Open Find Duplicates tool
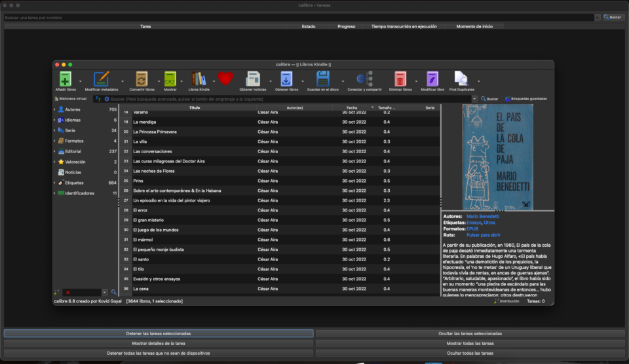Viewport: 629px width, 364px height. pyautogui.click(x=461, y=79)
